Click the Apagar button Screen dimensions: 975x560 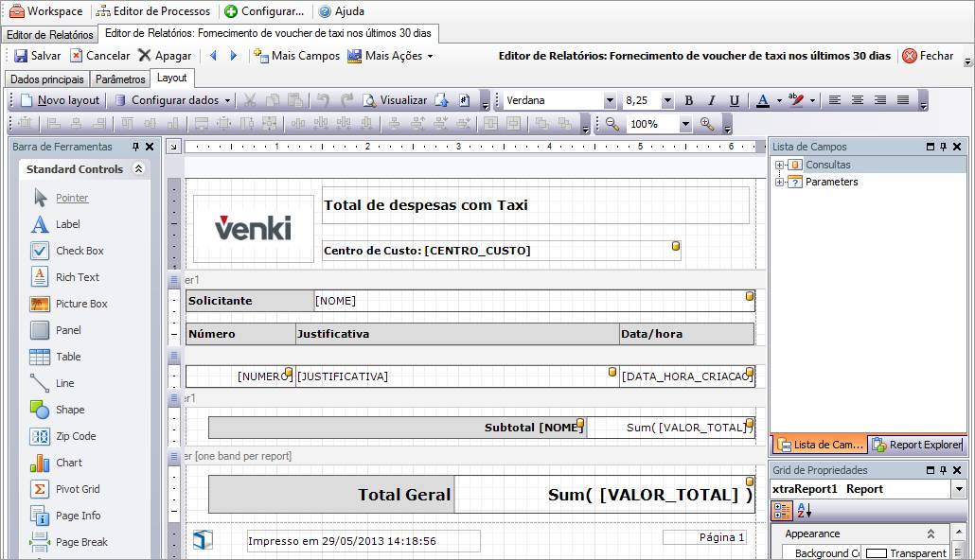[x=165, y=55]
